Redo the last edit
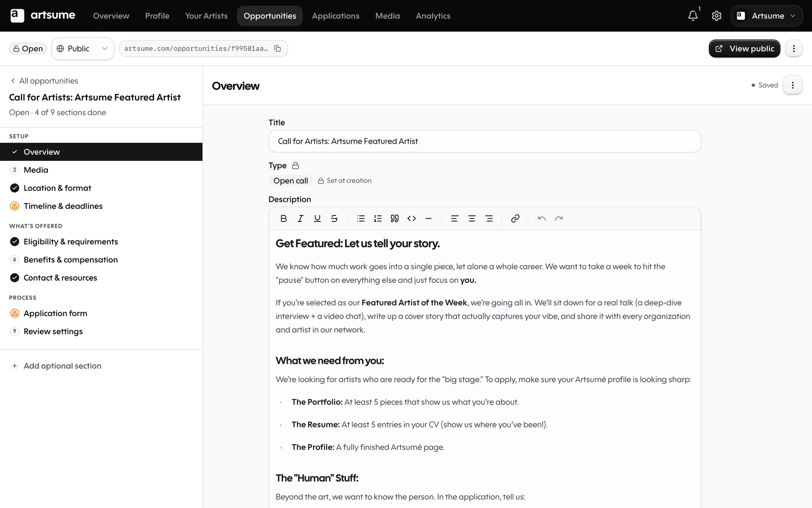This screenshot has height=508, width=812. (x=559, y=218)
